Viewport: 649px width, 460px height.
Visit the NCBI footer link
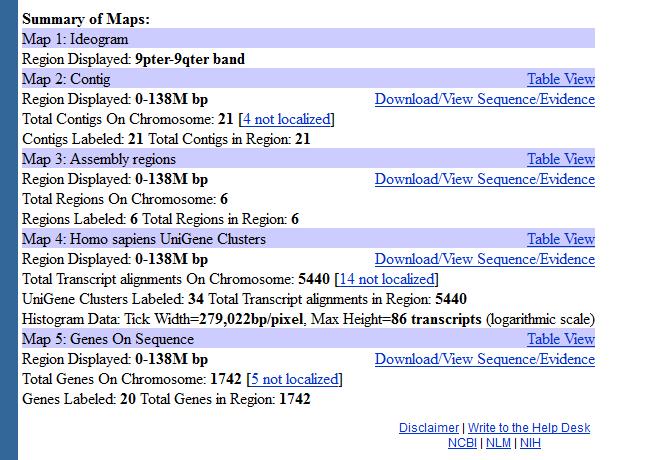pyautogui.click(x=462, y=443)
